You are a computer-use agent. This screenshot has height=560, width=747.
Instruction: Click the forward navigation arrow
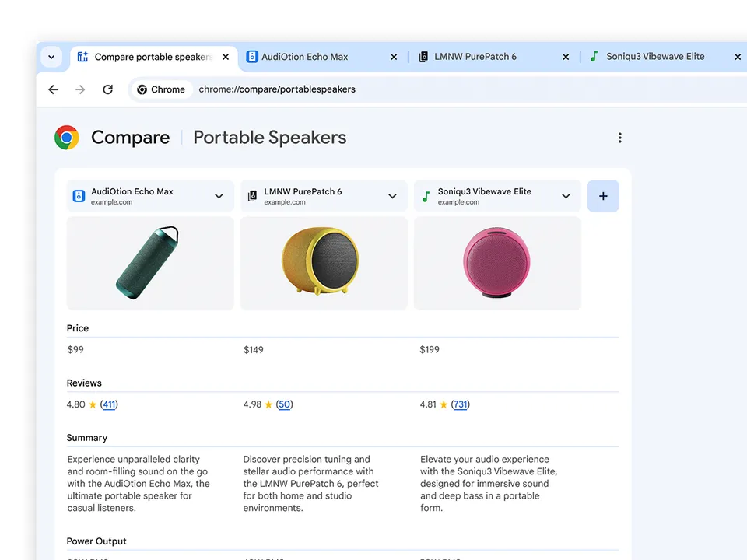[x=80, y=89]
